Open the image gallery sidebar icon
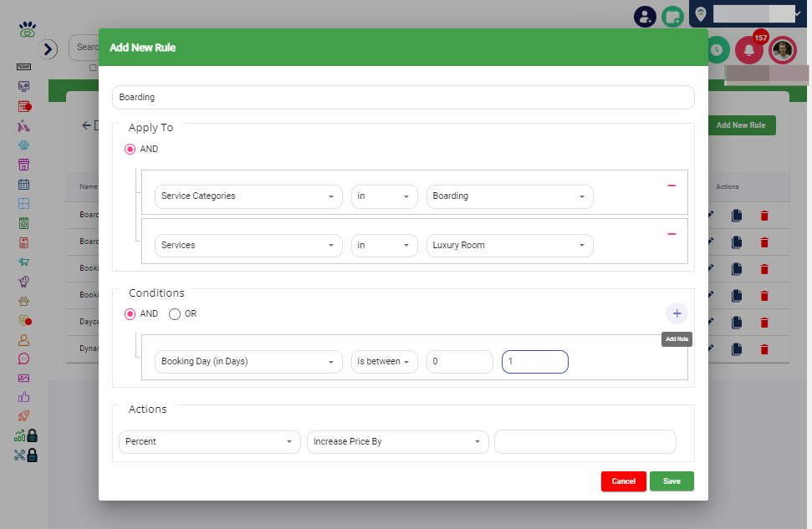The width and height of the screenshot is (812, 529). pos(23,378)
